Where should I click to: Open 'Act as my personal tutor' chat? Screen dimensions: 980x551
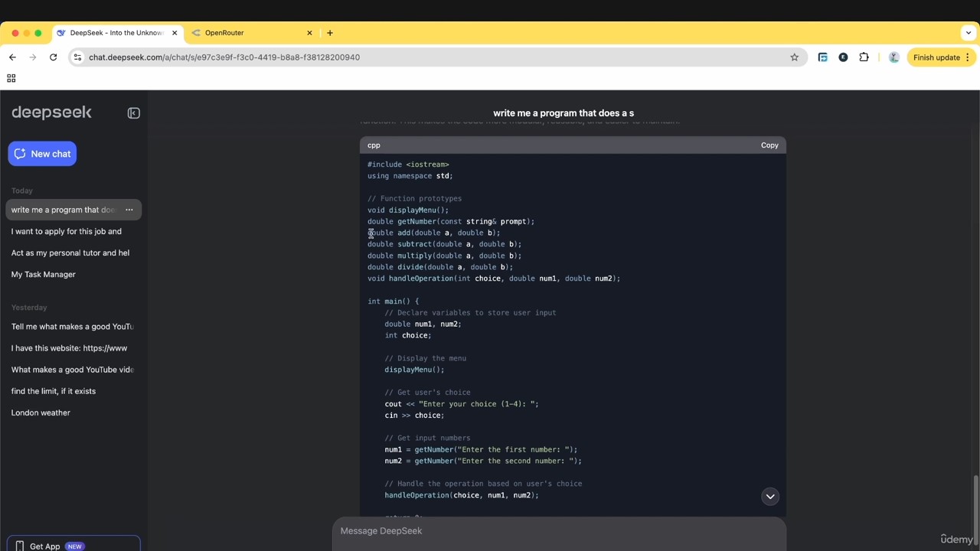tap(70, 253)
